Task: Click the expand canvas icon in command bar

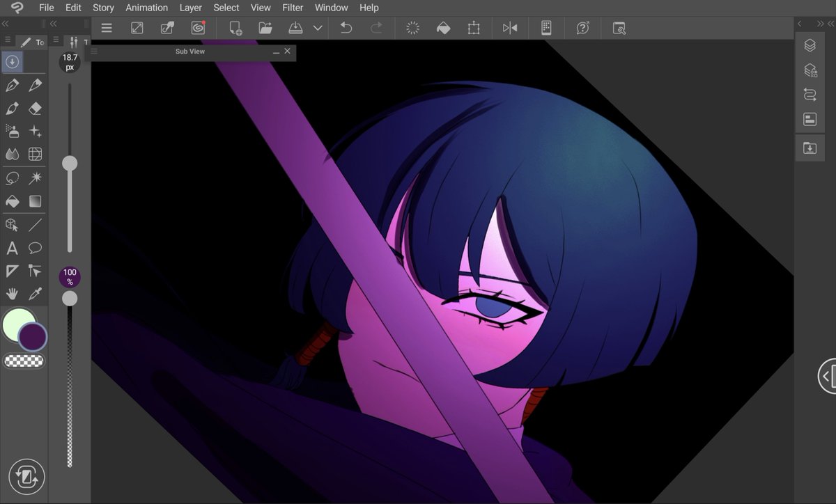Action: pos(137,28)
